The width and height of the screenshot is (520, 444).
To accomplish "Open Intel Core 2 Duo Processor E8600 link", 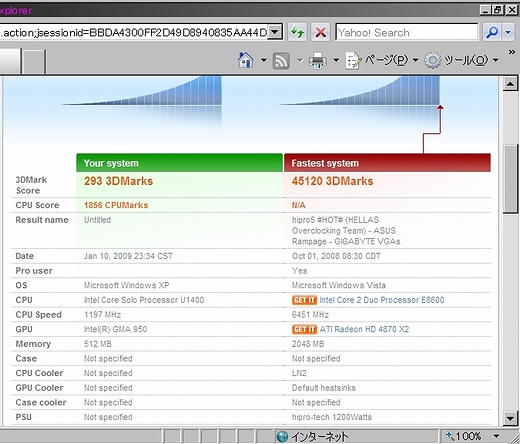I will click(382, 300).
